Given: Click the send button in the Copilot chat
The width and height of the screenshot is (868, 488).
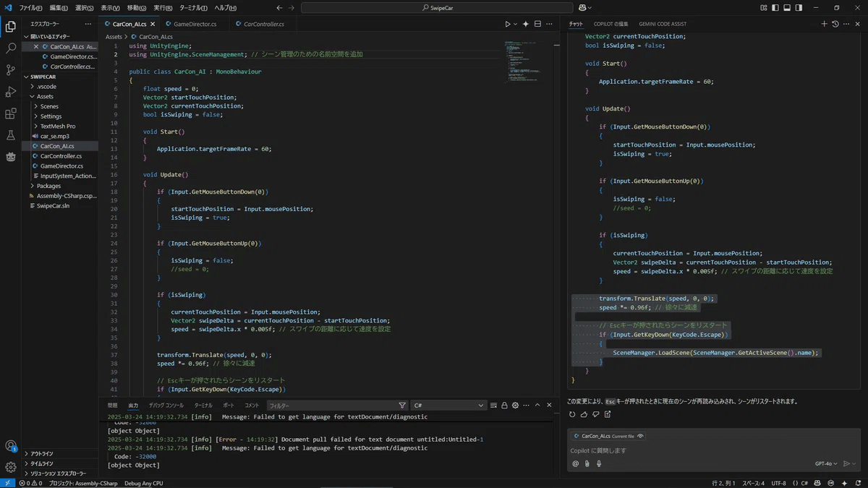Looking at the screenshot, I should pos(846,463).
